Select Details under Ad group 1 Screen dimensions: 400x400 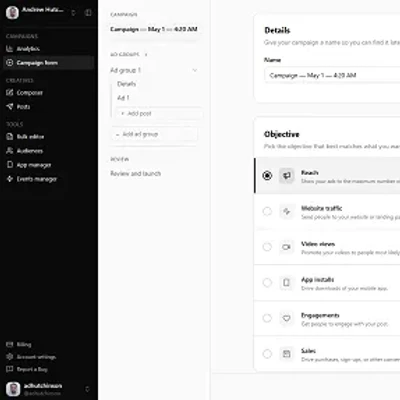126,84
